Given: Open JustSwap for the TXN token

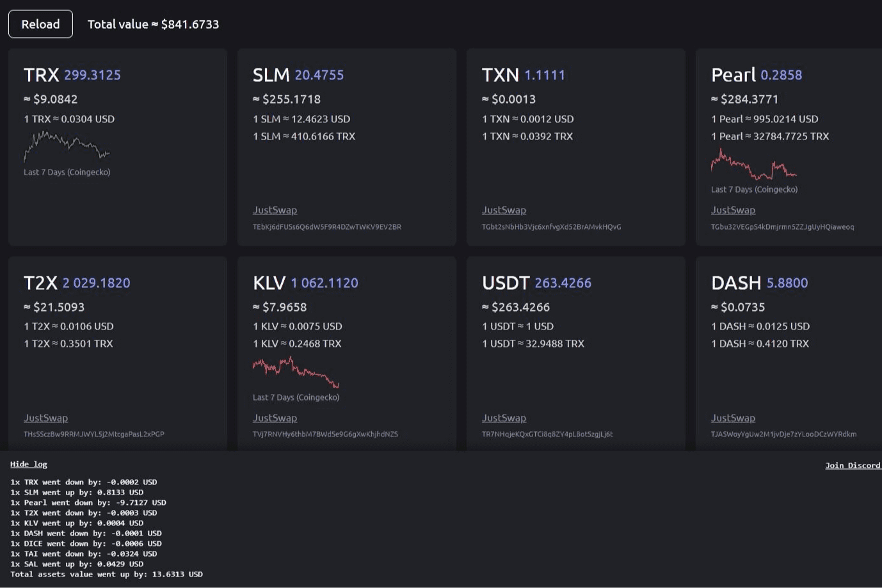Looking at the screenshot, I should [x=504, y=209].
